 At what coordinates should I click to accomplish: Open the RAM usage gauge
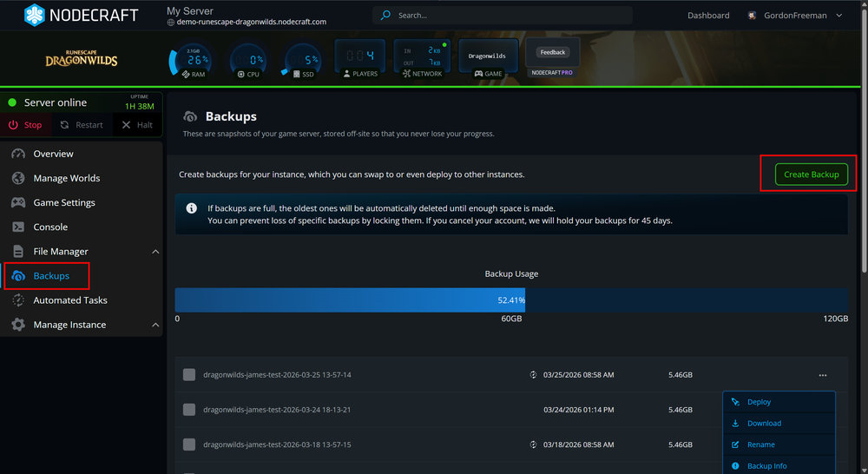193,61
